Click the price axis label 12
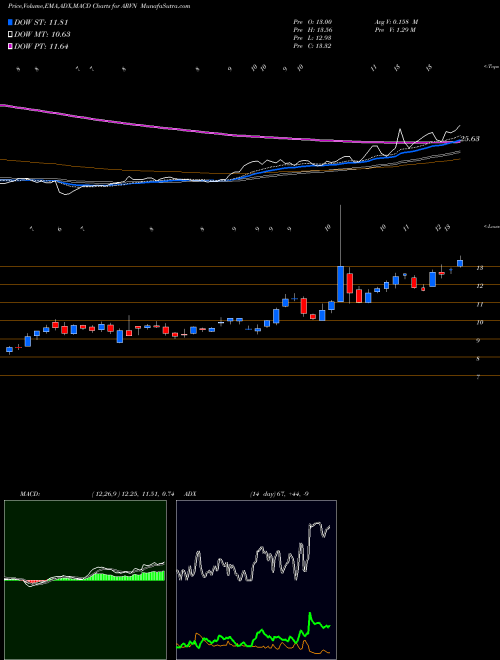Image resolution: width=500 pixels, height=660 pixels. pyautogui.click(x=479, y=286)
